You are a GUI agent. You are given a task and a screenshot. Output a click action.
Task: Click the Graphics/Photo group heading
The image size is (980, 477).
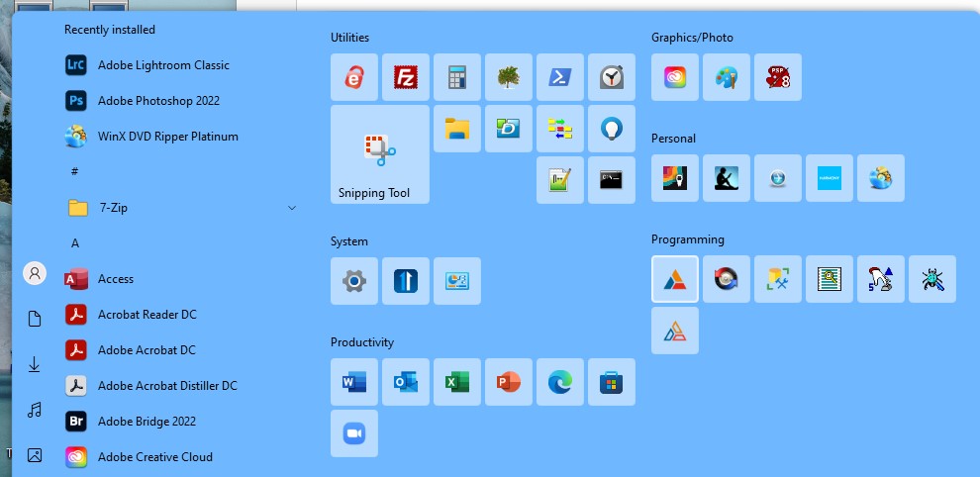pyautogui.click(x=692, y=38)
